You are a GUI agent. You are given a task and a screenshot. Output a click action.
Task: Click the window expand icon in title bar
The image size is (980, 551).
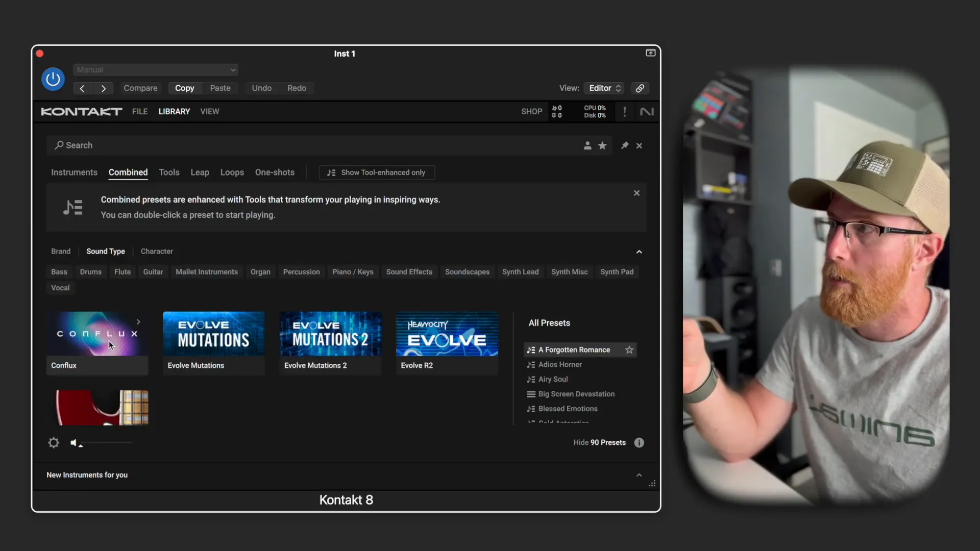650,53
